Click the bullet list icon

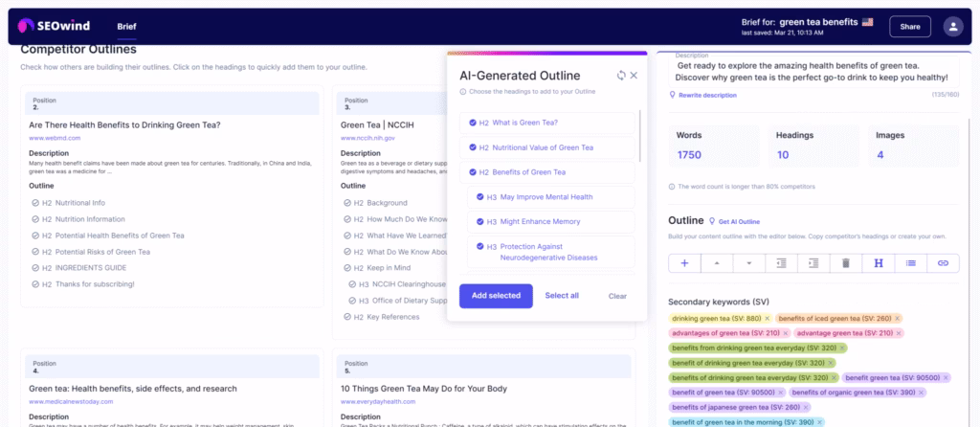[910, 262]
